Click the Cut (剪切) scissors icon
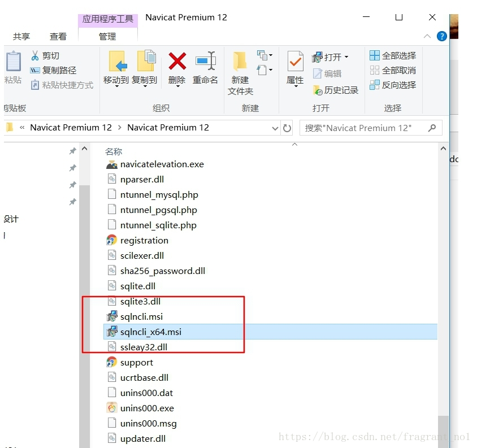477x448 pixels. (35, 56)
